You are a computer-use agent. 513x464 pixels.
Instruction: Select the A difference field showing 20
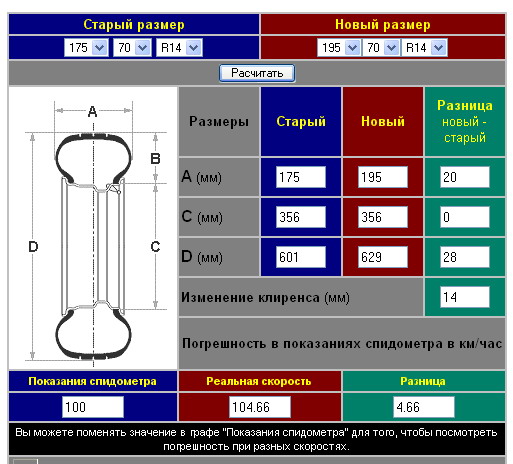(x=465, y=177)
